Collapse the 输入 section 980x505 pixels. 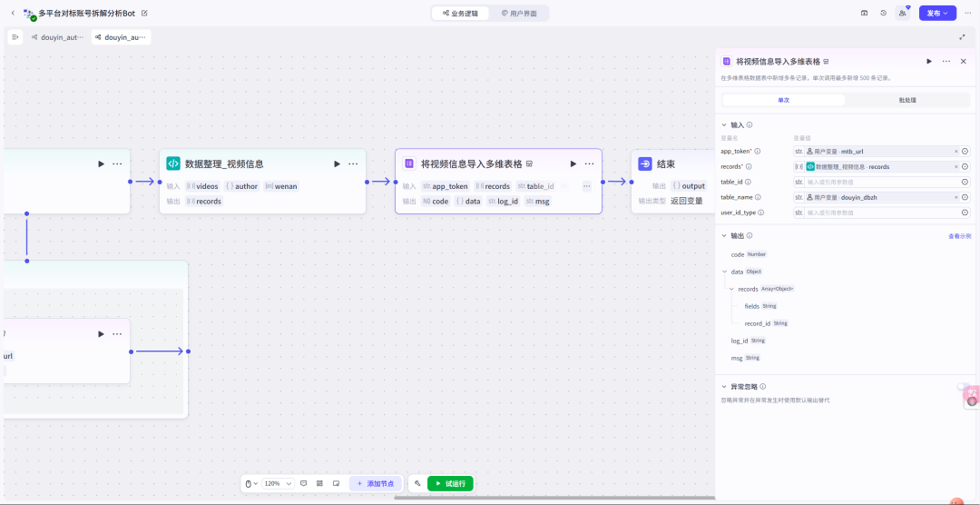[x=724, y=124]
